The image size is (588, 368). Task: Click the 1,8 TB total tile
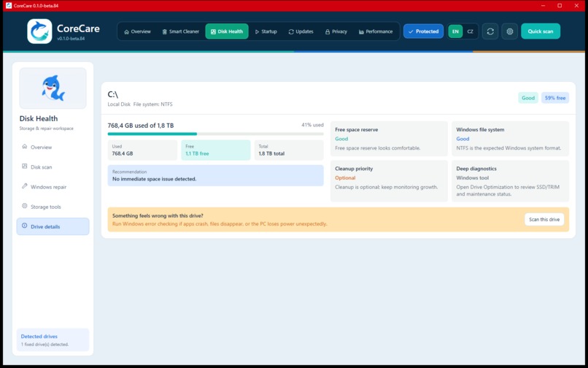tap(289, 150)
